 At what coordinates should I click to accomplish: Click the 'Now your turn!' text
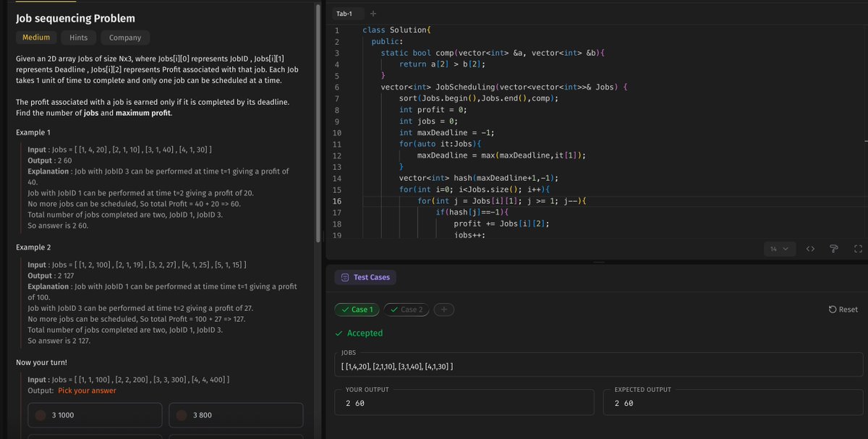(x=41, y=362)
